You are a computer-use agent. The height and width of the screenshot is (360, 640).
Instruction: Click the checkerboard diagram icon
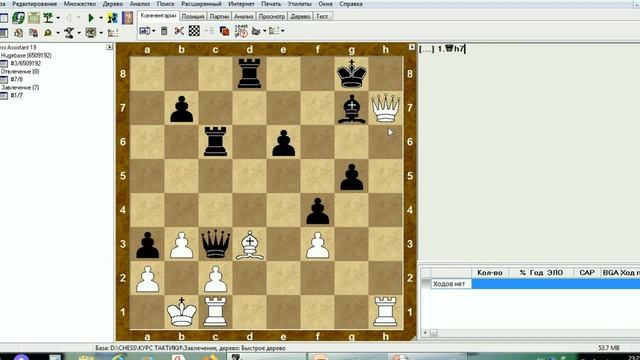[194, 31]
